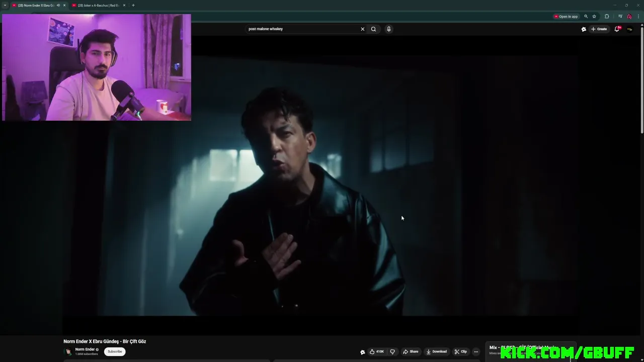644x362 pixels.
Task: Subscribe to the Norm Ender channel
Action: pos(115,351)
